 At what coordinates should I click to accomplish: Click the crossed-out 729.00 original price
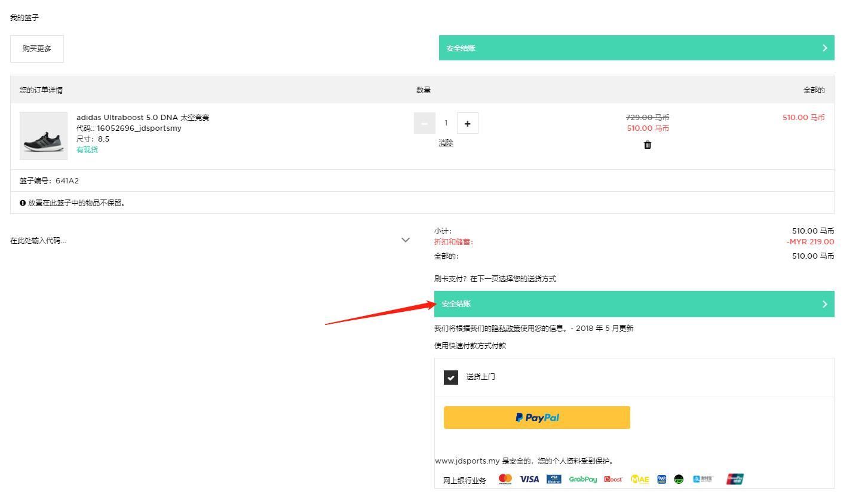tap(648, 118)
